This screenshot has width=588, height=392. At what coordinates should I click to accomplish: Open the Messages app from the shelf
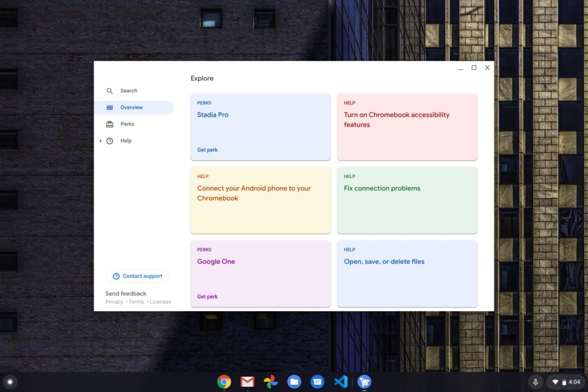click(317, 382)
